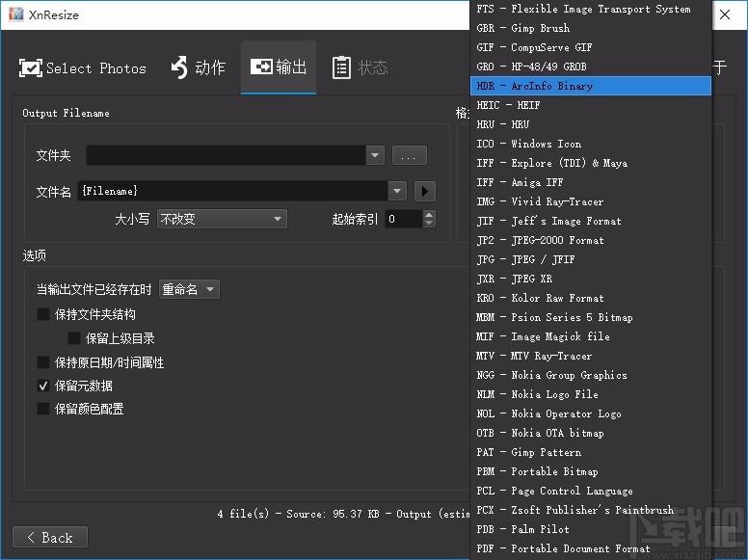Select GBR - Gimp Brush format
Screen dimensions: 748x560
(x=591, y=28)
